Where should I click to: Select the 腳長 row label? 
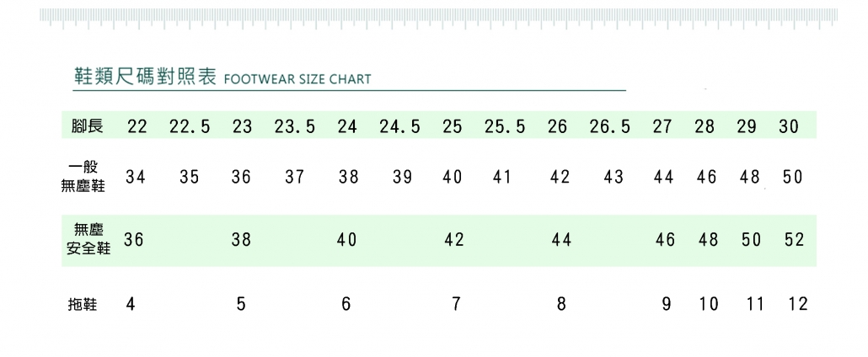point(88,127)
